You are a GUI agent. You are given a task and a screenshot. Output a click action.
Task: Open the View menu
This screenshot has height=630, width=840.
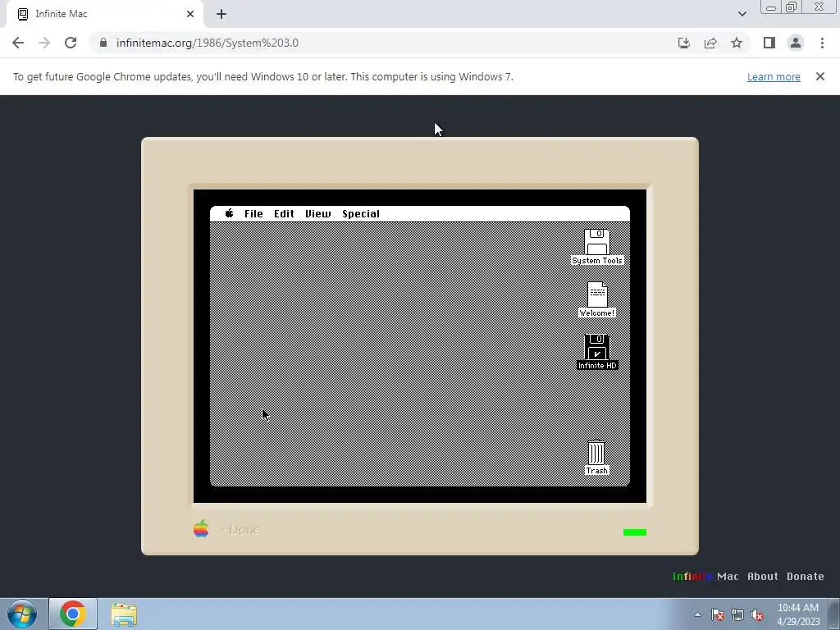click(x=317, y=214)
